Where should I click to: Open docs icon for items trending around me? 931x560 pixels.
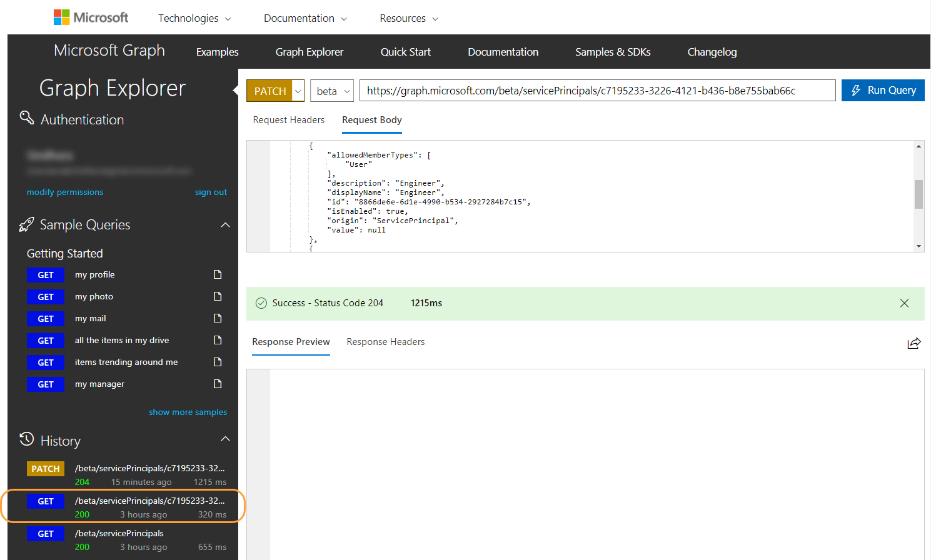pos(218,362)
